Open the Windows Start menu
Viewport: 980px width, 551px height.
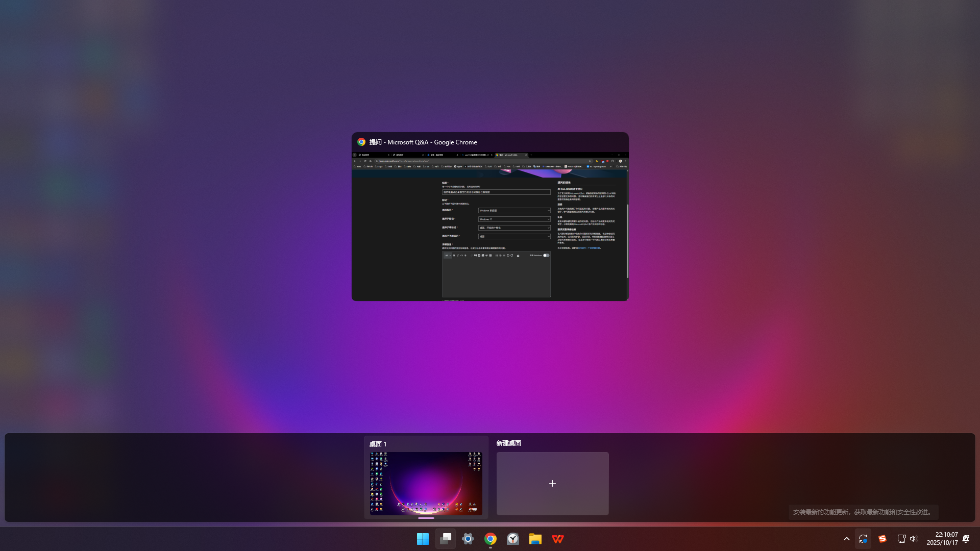(423, 539)
